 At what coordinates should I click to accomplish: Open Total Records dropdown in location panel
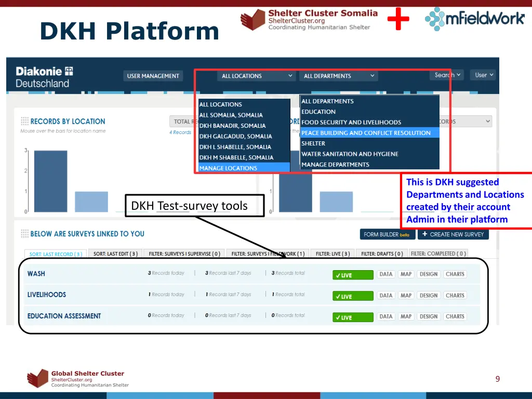pos(183,122)
